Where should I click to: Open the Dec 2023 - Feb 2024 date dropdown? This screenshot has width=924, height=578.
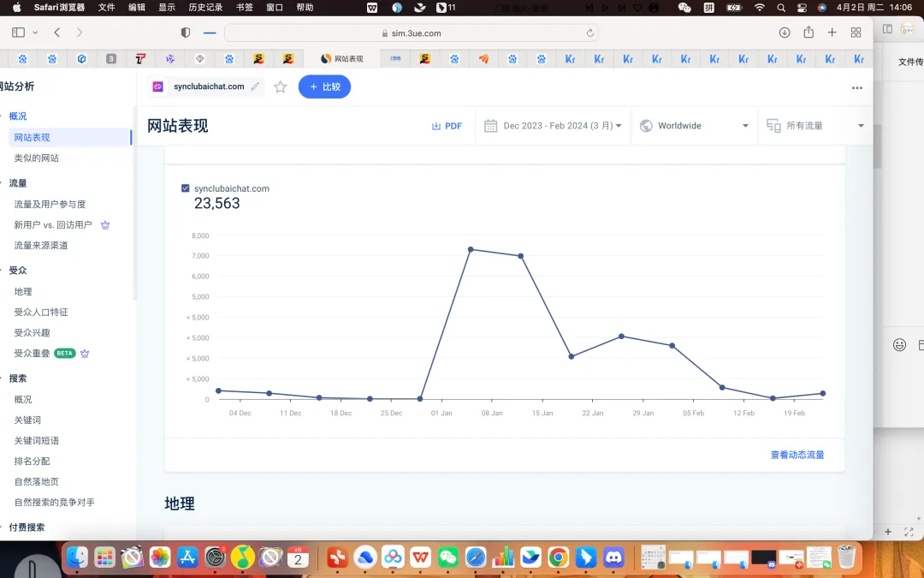click(553, 126)
